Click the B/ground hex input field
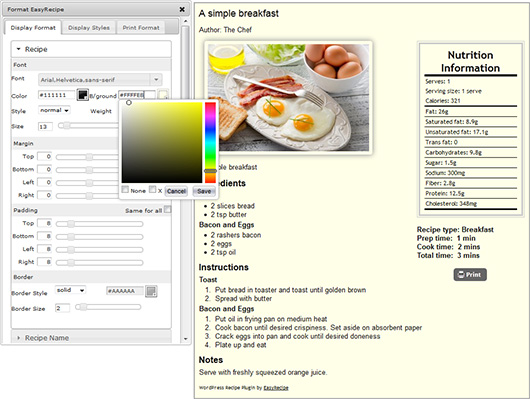The image size is (530, 399). point(137,95)
